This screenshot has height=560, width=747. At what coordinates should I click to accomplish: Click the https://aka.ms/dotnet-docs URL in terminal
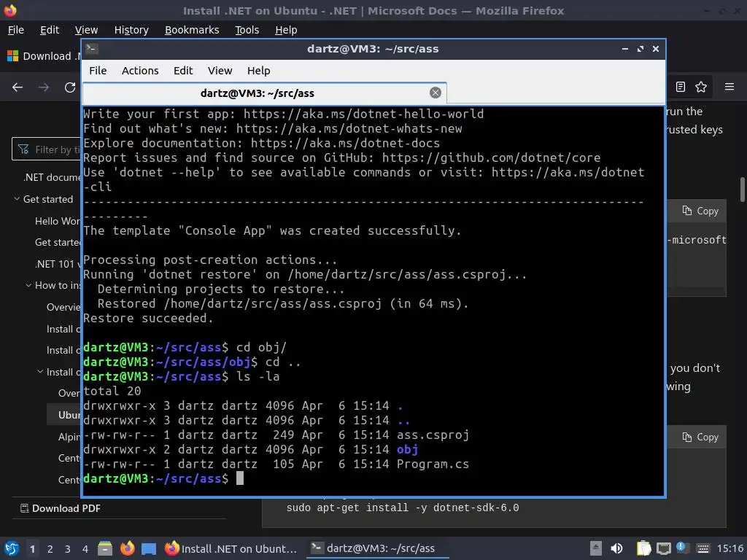click(345, 143)
